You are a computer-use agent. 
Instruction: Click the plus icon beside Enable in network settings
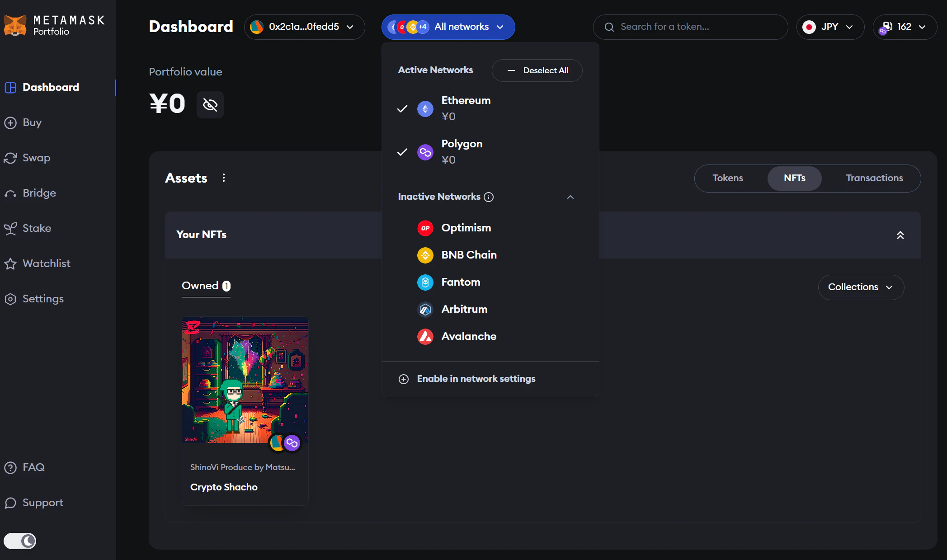tap(404, 379)
